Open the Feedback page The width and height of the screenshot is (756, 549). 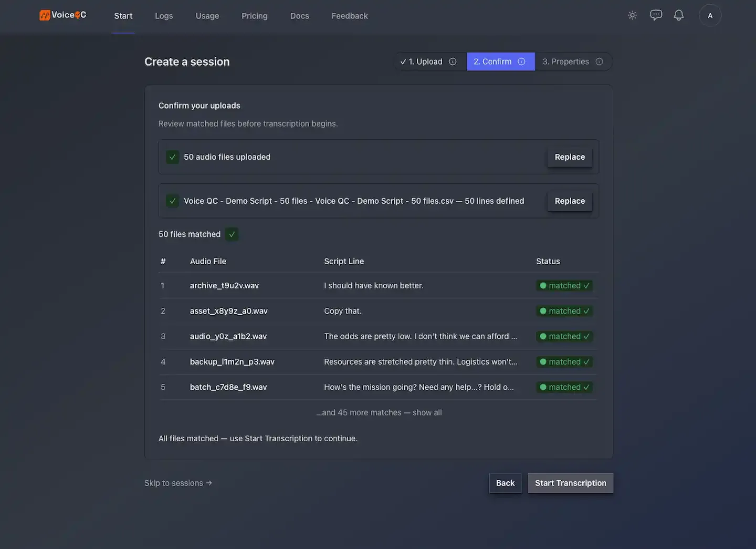[350, 16]
